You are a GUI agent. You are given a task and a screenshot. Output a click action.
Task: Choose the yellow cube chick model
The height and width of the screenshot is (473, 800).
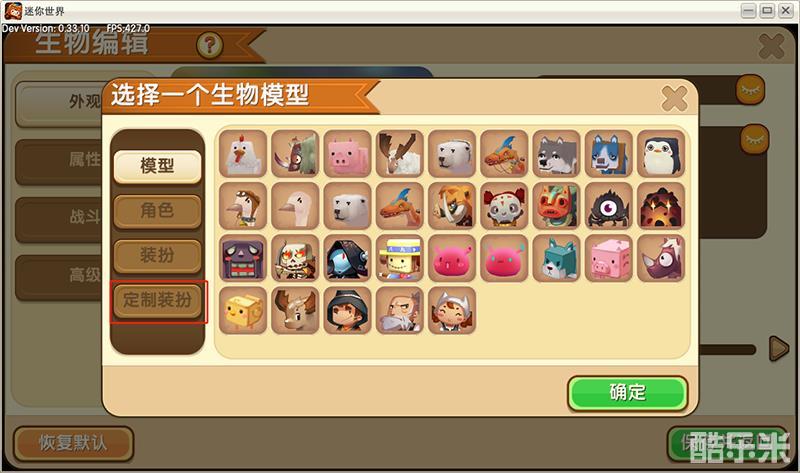(243, 310)
